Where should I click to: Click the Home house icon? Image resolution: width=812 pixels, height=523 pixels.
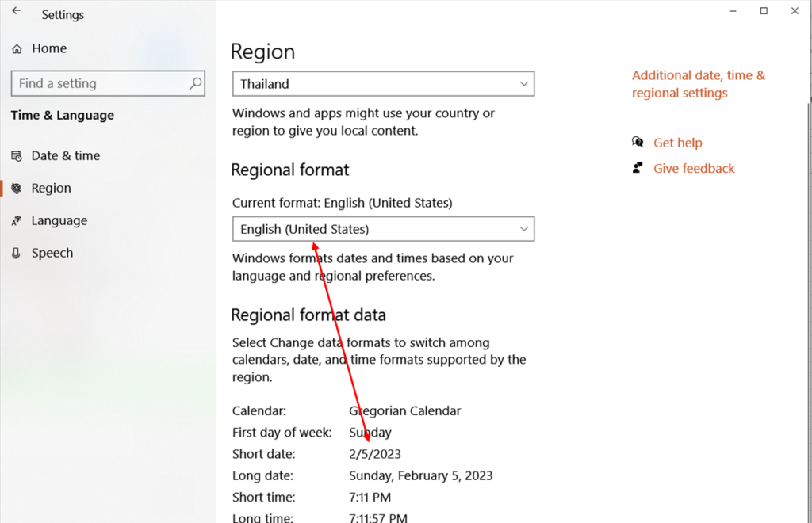click(17, 49)
